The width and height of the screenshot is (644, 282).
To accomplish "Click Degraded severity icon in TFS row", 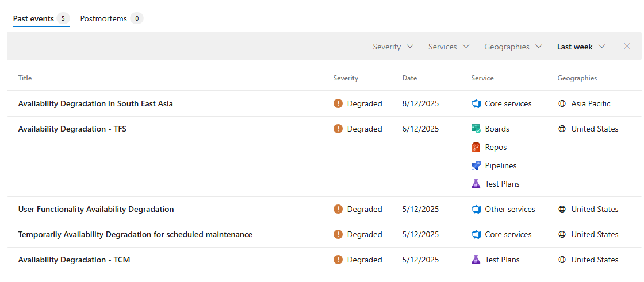I will (338, 129).
